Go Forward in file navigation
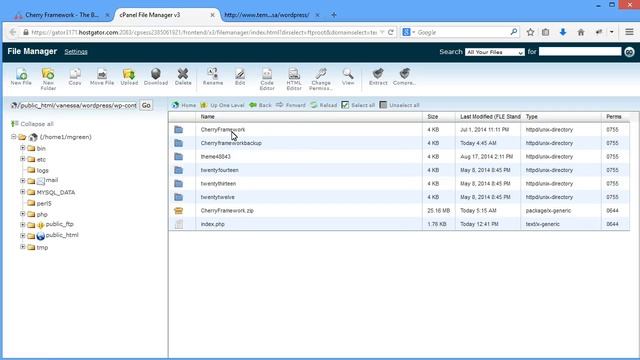 coord(291,105)
